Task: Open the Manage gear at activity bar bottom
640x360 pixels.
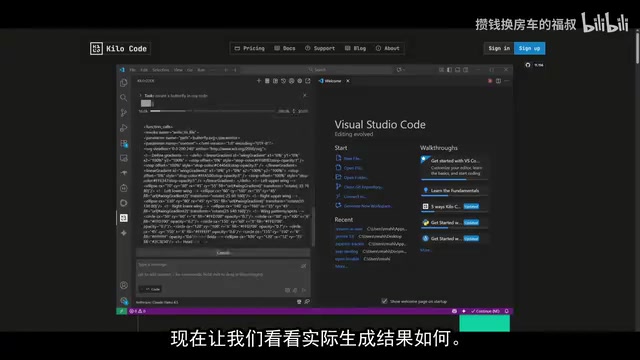Action: click(124, 301)
